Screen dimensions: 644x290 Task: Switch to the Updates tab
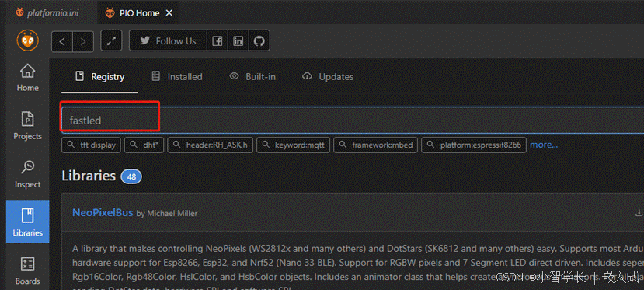tap(328, 76)
